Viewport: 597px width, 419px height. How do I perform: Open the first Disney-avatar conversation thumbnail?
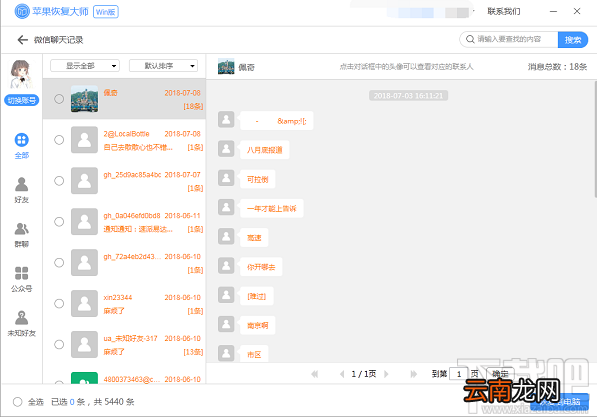click(85, 99)
